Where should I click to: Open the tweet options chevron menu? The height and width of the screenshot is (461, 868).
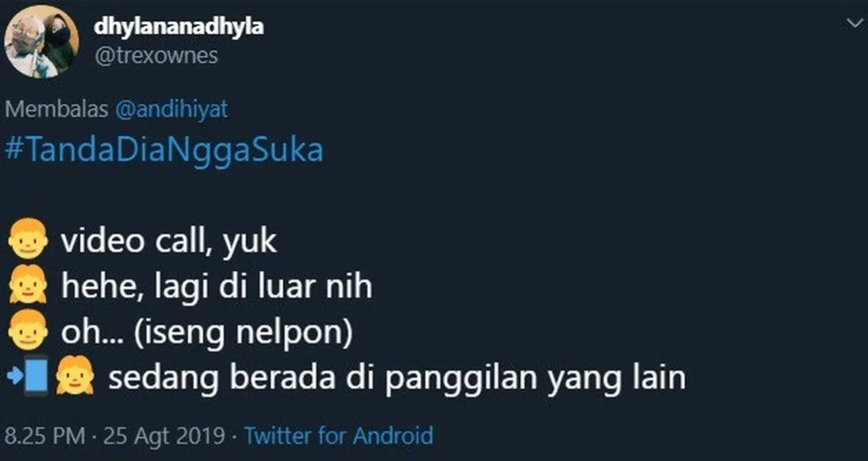(x=855, y=24)
